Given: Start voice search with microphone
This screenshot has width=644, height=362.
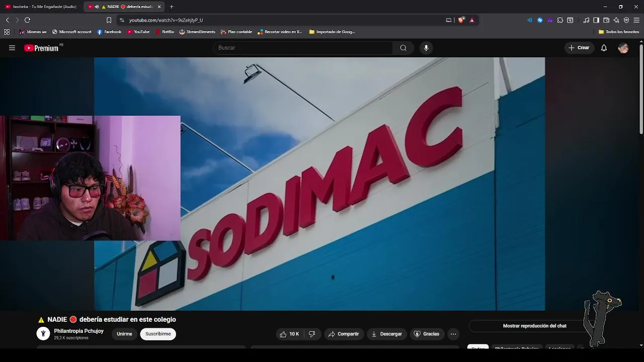Looking at the screenshot, I should coord(426,48).
